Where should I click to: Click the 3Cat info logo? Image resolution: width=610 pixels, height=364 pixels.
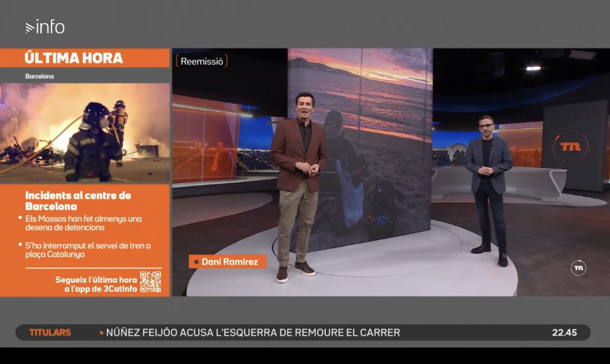tap(45, 27)
